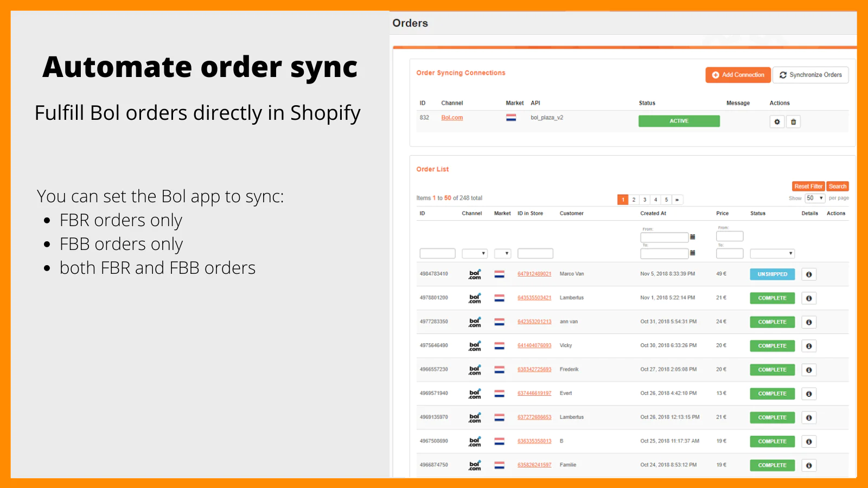
Task: Click the Created At column header
Action: 653,214
